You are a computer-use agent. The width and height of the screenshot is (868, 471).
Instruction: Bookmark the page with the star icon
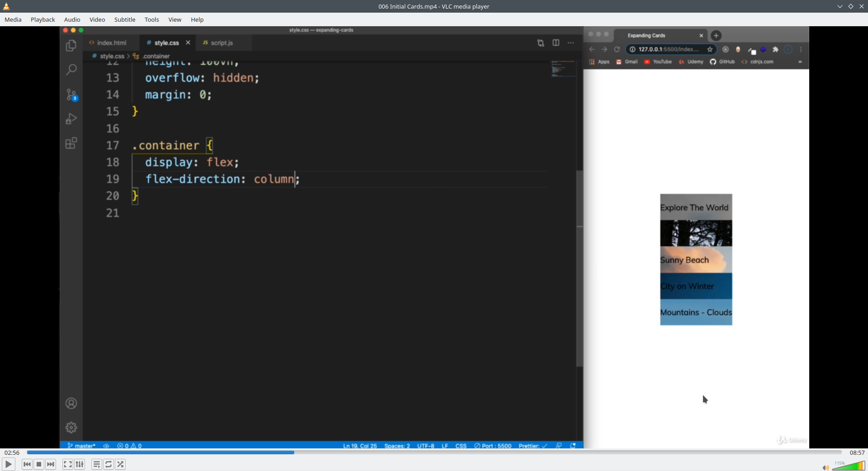pyautogui.click(x=710, y=49)
